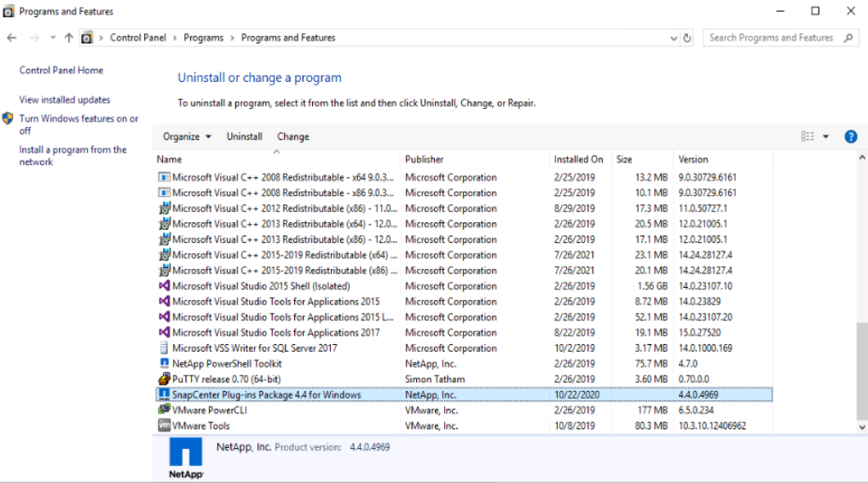
Task: Expand the view options dropdown arrow
Action: [x=826, y=137]
